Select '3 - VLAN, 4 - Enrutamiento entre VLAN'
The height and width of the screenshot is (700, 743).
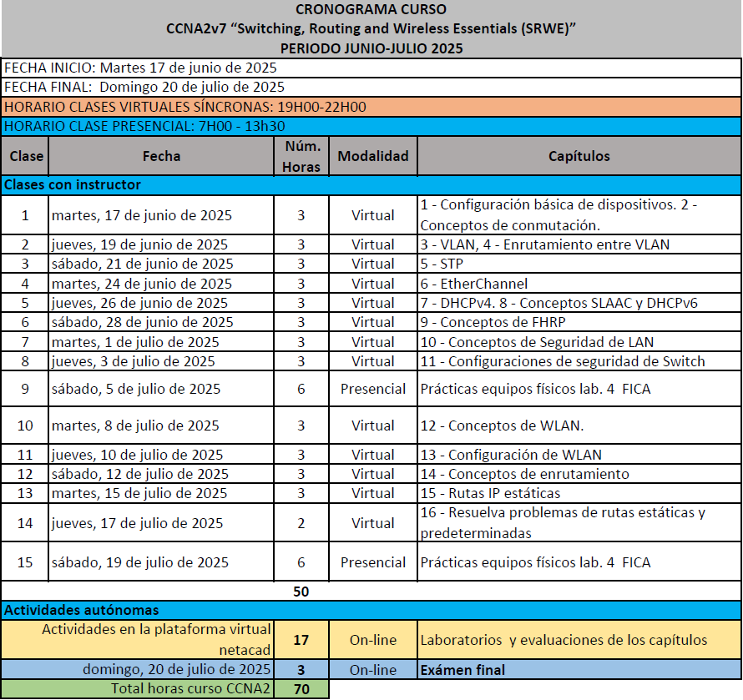click(x=579, y=244)
